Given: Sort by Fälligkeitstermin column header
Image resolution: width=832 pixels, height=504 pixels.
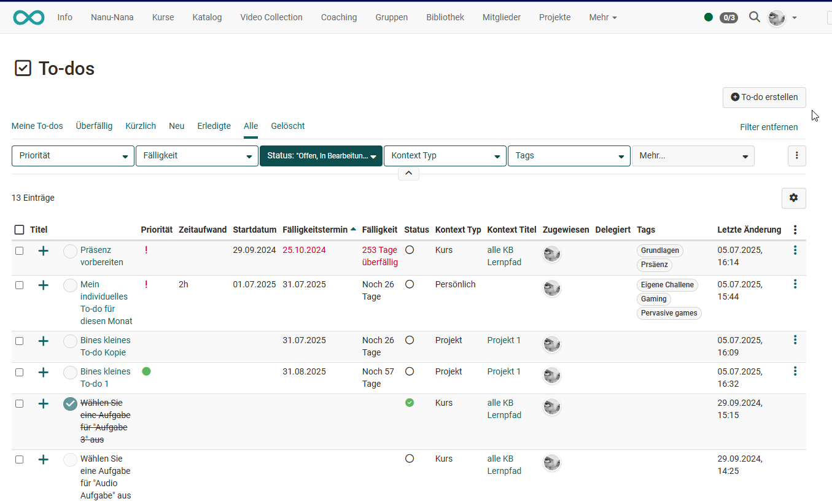Looking at the screenshot, I should [x=315, y=230].
